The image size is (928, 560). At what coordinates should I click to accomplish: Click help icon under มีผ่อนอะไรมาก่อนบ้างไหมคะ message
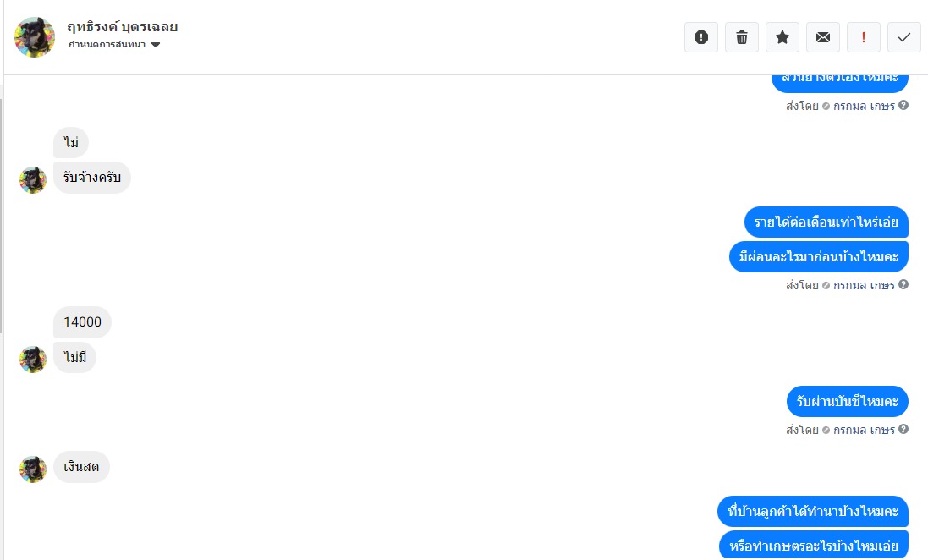[903, 285]
